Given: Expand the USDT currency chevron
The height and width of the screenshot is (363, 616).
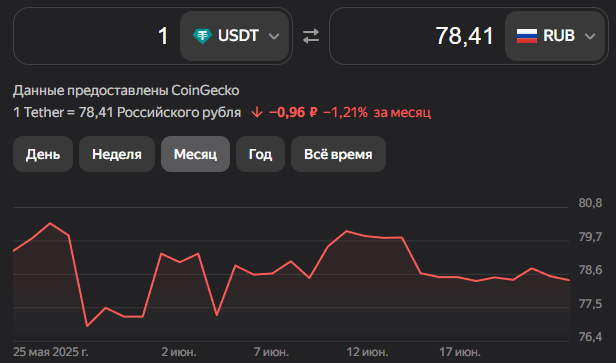Looking at the screenshot, I should pos(274,37).
